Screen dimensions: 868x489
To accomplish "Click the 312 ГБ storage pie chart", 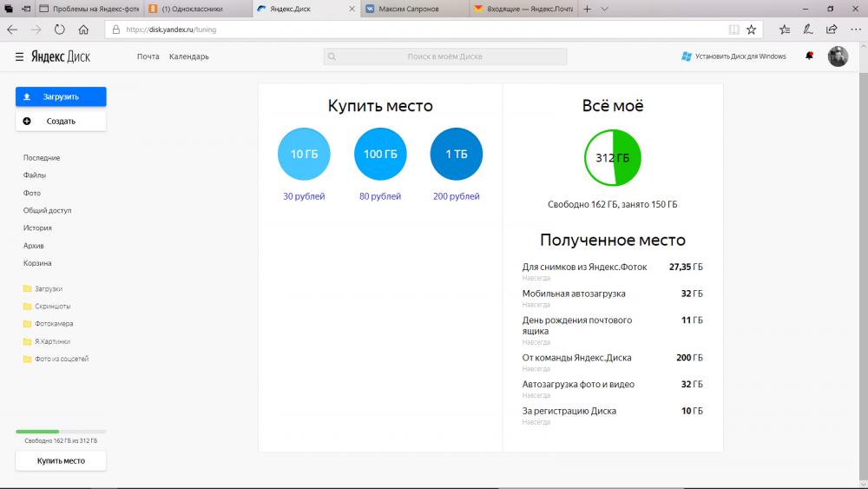I will (x=612, y=158).
